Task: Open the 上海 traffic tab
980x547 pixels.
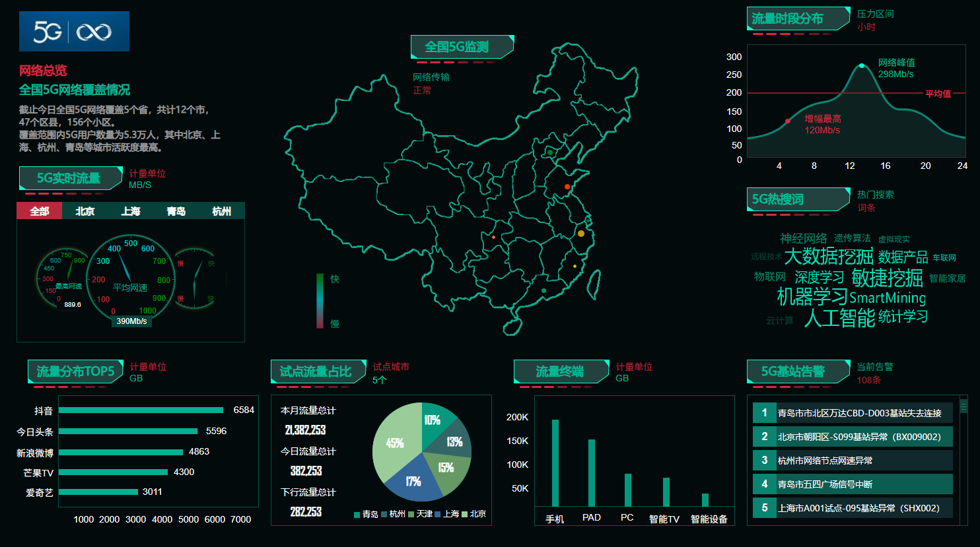Action: pos(131,211)
